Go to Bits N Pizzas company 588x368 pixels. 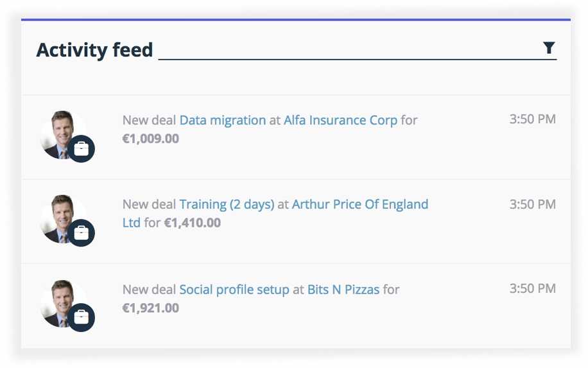pos(343,290)
